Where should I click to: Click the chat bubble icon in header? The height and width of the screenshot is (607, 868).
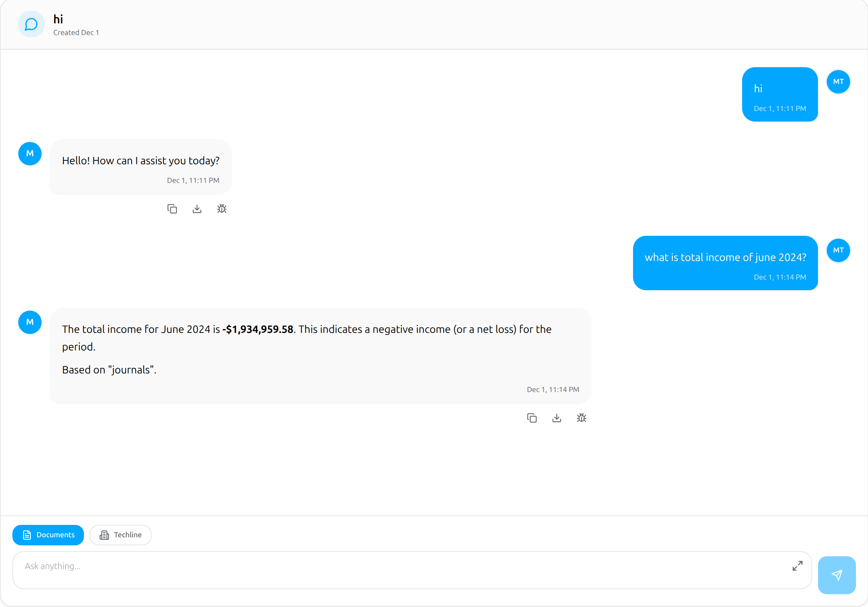pyautogui.click(x=31, y=24)
